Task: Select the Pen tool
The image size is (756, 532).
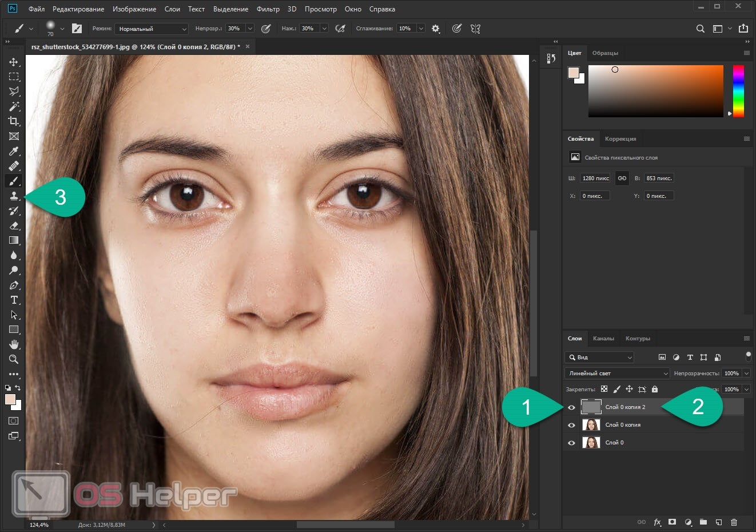Action: [x=14, y=285]
